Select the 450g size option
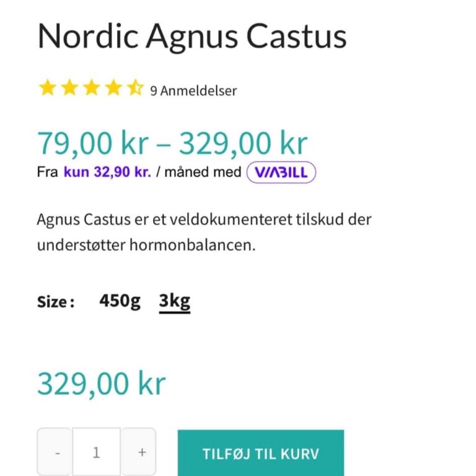476x476 pixels. [120, 301]
